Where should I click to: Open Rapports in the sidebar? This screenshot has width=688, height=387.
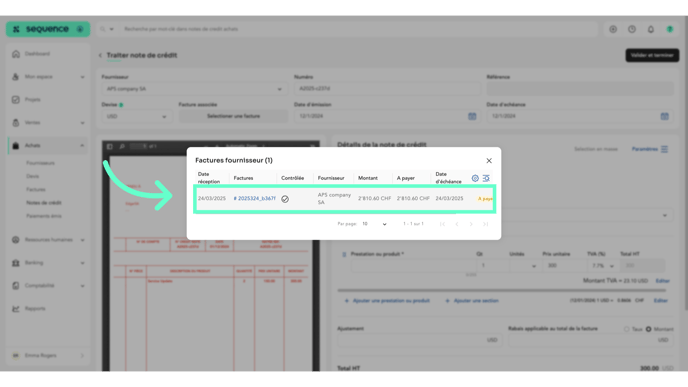[35, 308]
